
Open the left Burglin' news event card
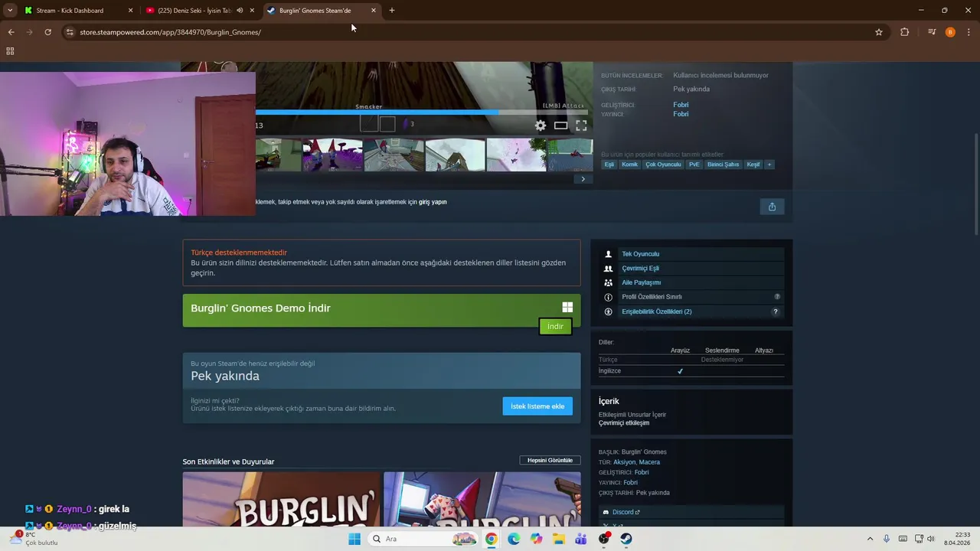pyautogui.click(x=281, y=499)
